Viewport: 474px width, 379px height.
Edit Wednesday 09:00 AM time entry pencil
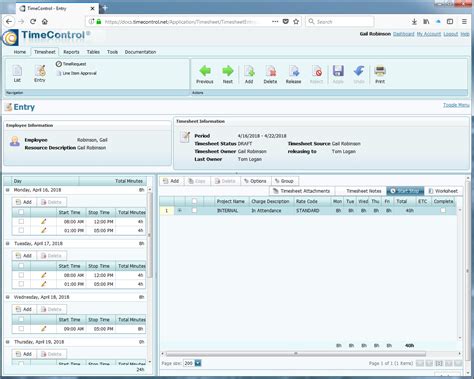pos(44,329)
